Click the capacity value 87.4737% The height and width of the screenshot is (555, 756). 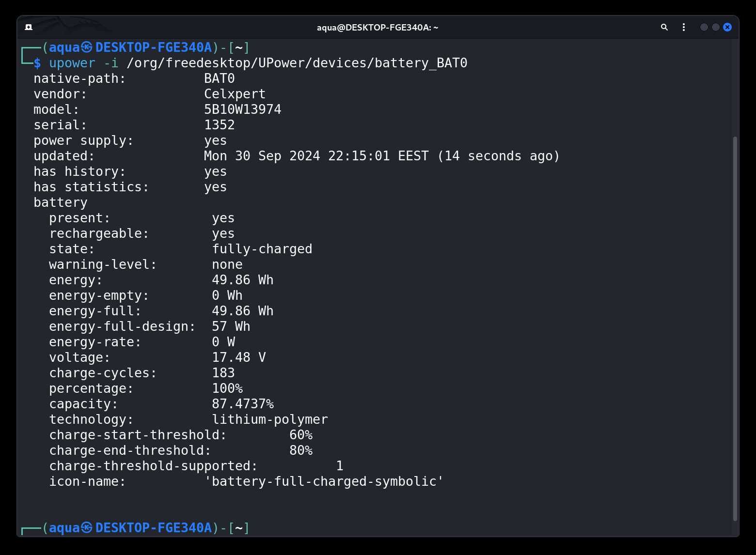click(243, 404)
